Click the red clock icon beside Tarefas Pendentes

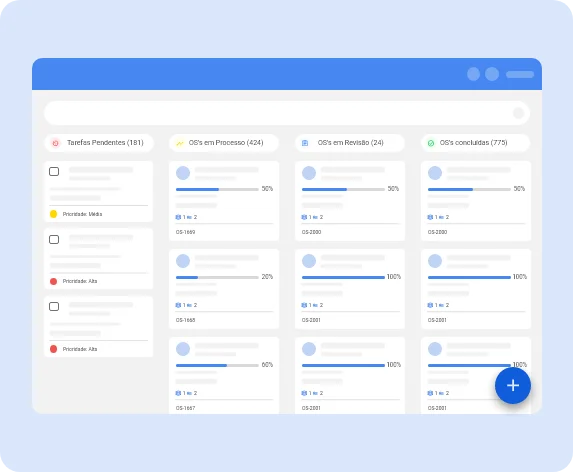click(x=56, y=143)
